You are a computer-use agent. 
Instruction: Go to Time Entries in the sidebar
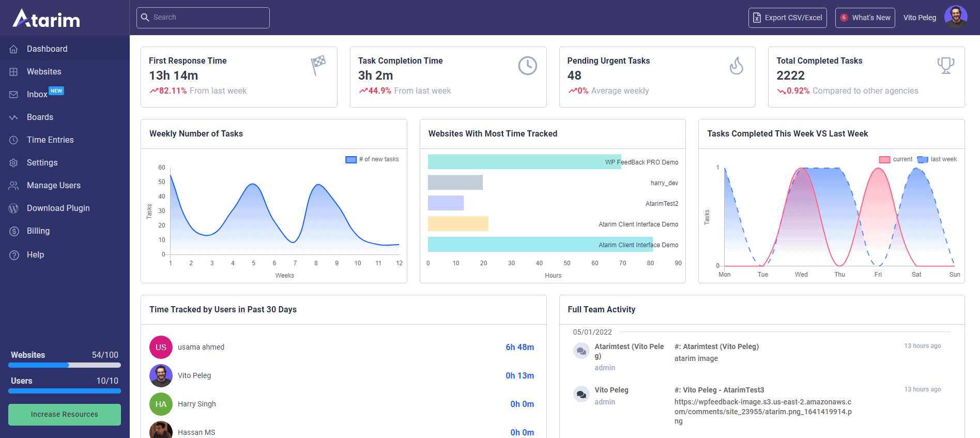click(50, 140)
